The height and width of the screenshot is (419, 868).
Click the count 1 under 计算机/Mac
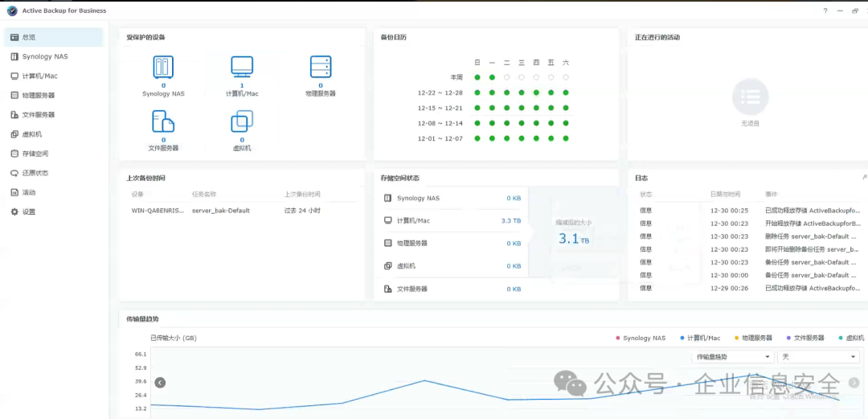click(242, 86)
